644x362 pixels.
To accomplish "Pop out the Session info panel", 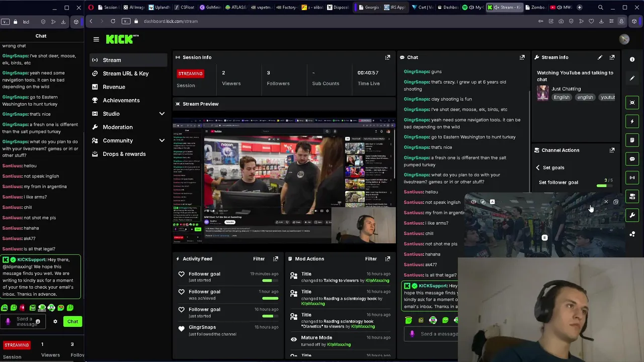I will 387,57.
